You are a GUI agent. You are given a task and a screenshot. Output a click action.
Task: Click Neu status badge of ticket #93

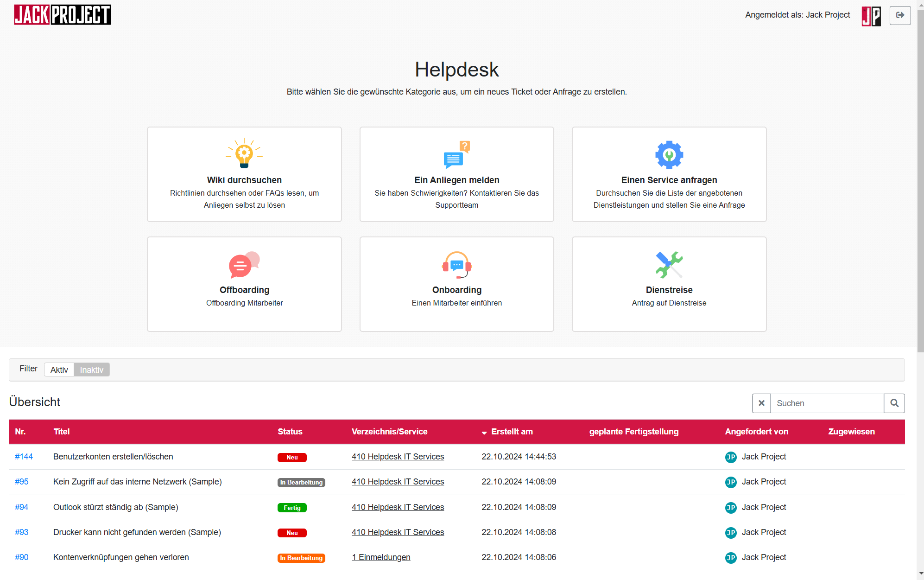tap(292, 533)
